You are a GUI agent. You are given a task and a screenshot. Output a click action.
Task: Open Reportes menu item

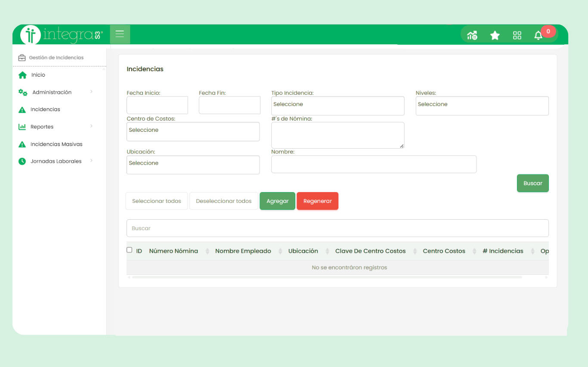click(x=42, y=127)
